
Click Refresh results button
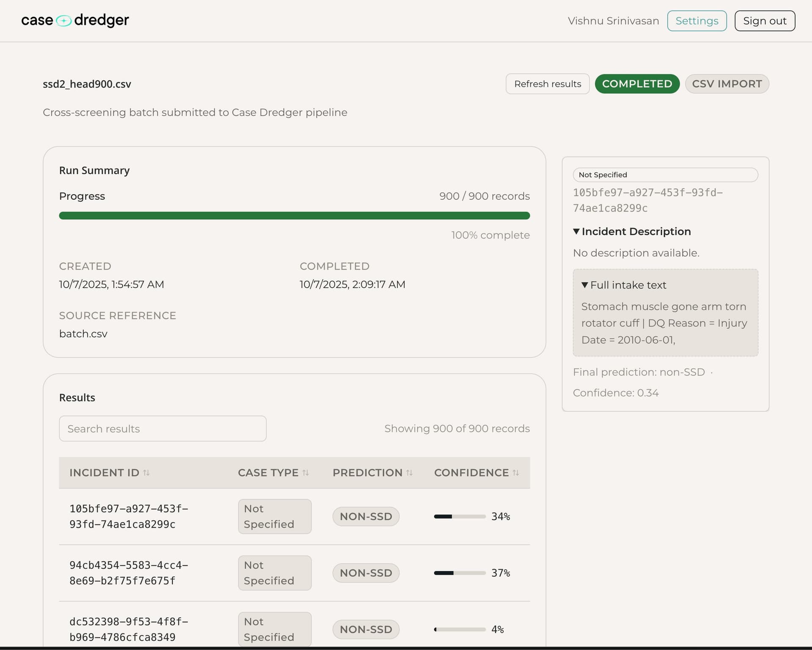pos(547,84)
